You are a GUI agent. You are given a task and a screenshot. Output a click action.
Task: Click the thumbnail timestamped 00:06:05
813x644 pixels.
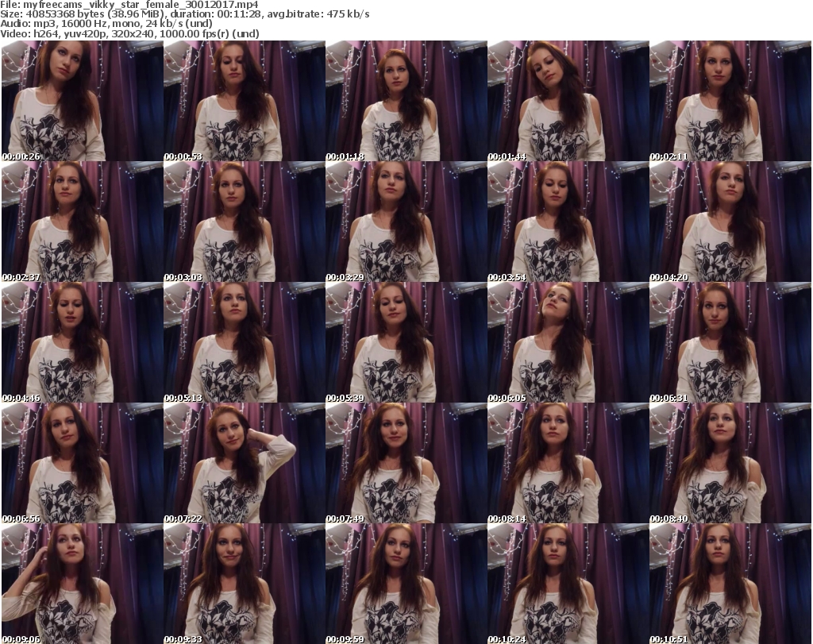click(568, 342)
